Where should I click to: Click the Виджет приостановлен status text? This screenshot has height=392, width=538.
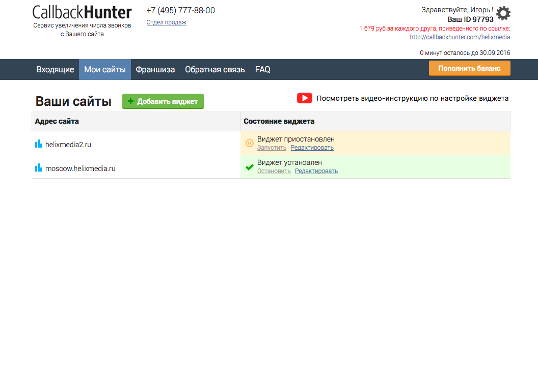click(x=296, y=139)
